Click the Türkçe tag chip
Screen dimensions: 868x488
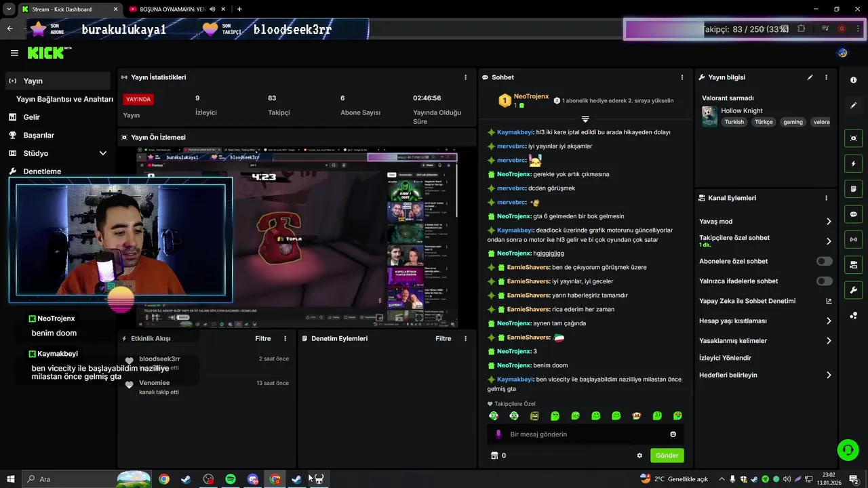[x=764, y=122]
